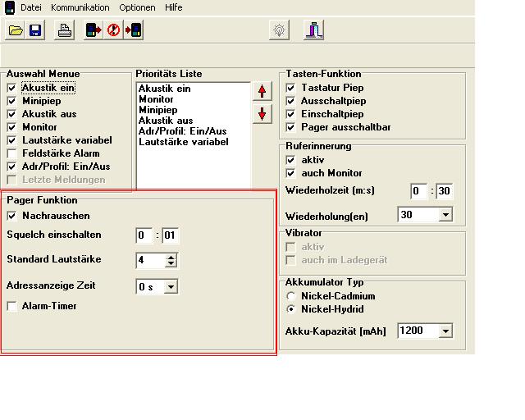
Task: Open the Akku-Kapazität dropdown list
Action: [445, 331]
